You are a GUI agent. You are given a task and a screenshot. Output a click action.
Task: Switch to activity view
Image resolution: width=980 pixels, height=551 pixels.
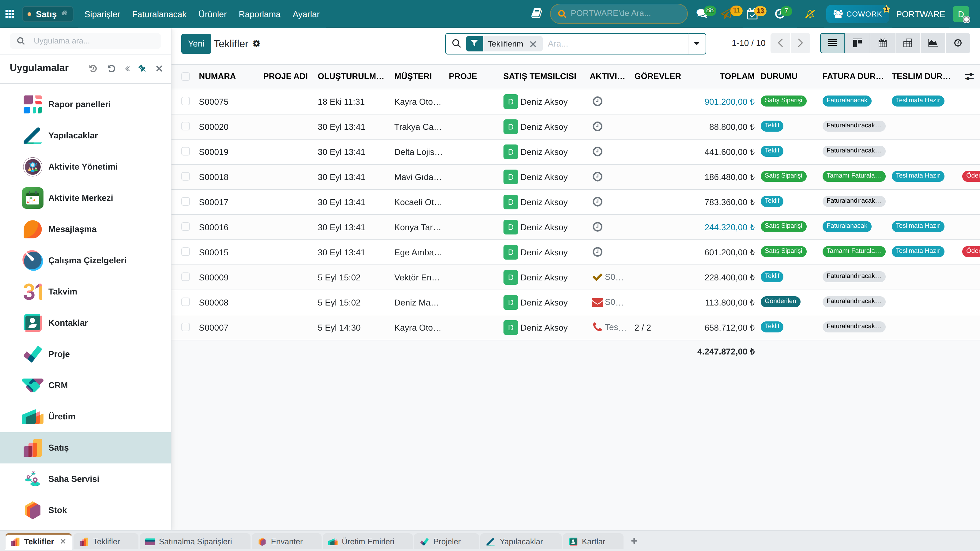(x=958, y=43)
